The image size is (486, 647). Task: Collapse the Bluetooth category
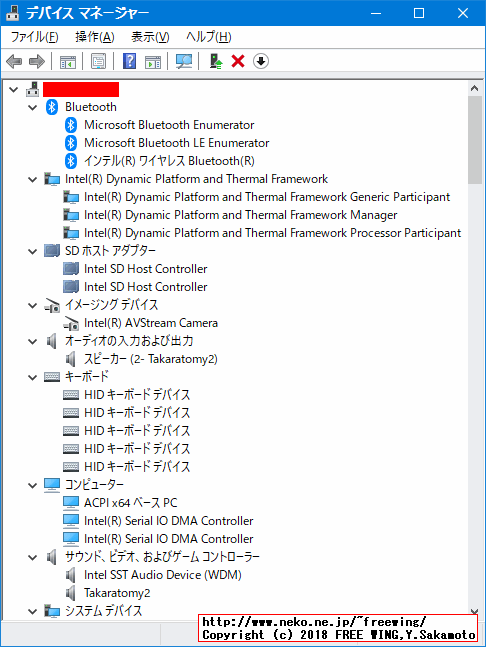pos(33,107)
